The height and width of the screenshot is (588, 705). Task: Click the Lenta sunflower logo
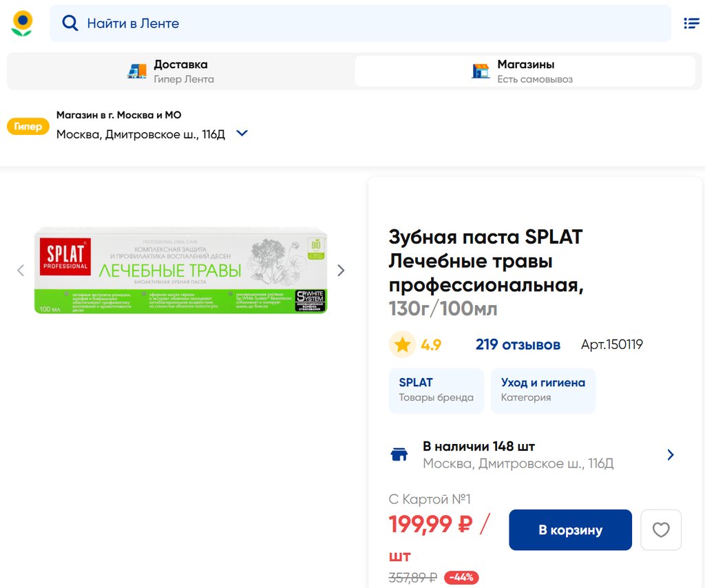pyautogui.click(x=22, y=23)
